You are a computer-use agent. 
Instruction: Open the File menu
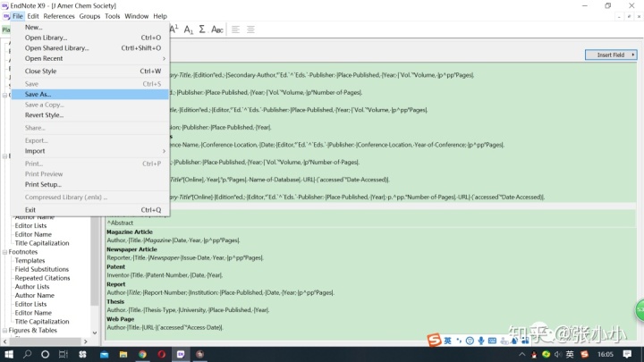17,16
